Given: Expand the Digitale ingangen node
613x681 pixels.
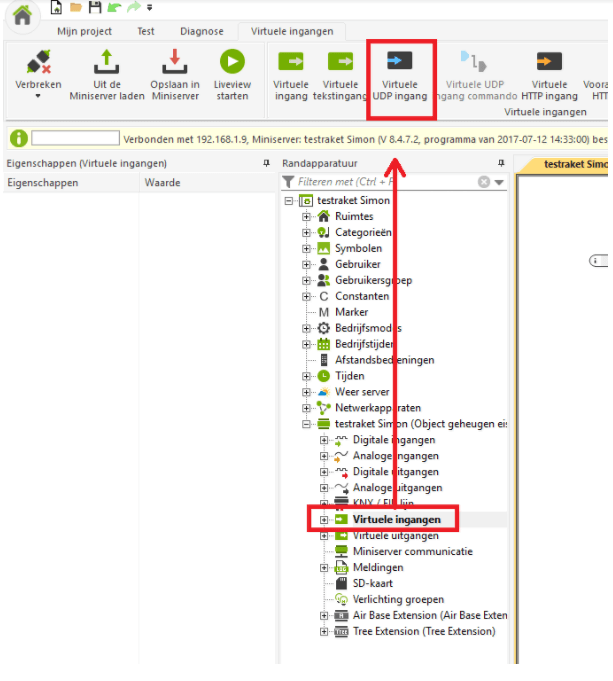Looking at the screenshot, I should coord(324,440).
